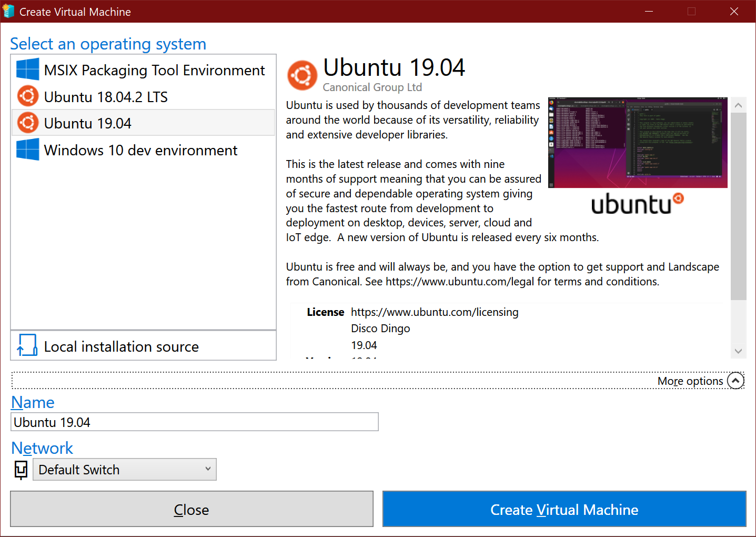
Task: Click the Close button
Action: [x=191, y=509]
